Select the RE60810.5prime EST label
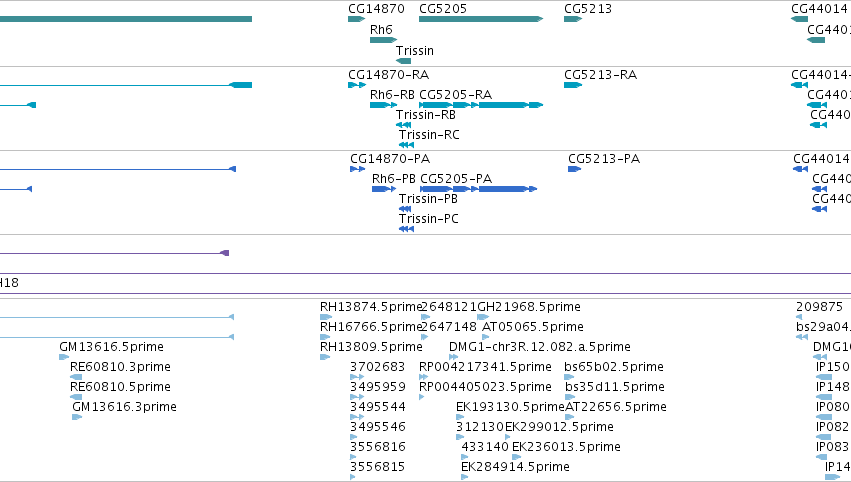Image resolution: width=851 pixels, height=482 pixels. (x=120, y=388)
